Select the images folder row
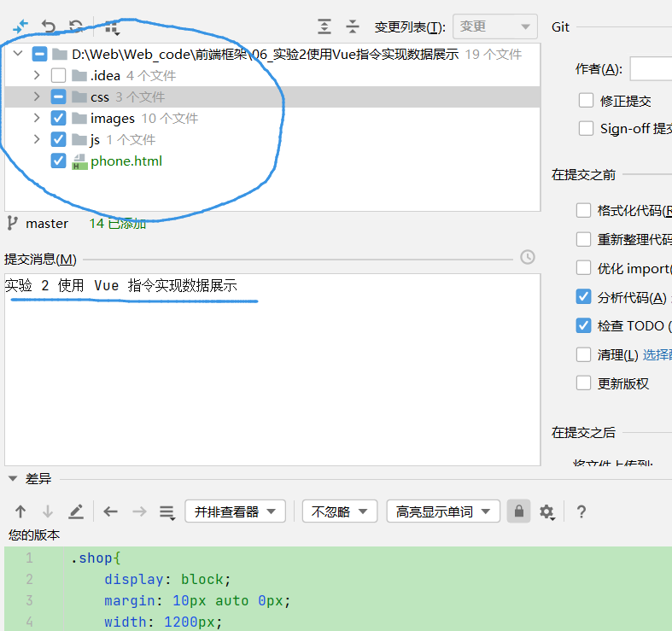The height and width of the screenshot is (631, 672). (272, 118)
